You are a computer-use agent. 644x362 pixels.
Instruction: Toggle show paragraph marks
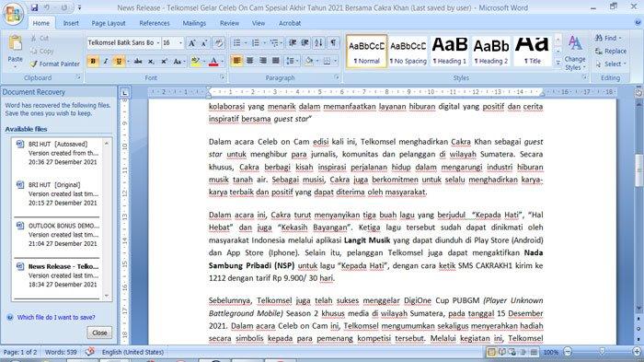(x=333, y=42)
